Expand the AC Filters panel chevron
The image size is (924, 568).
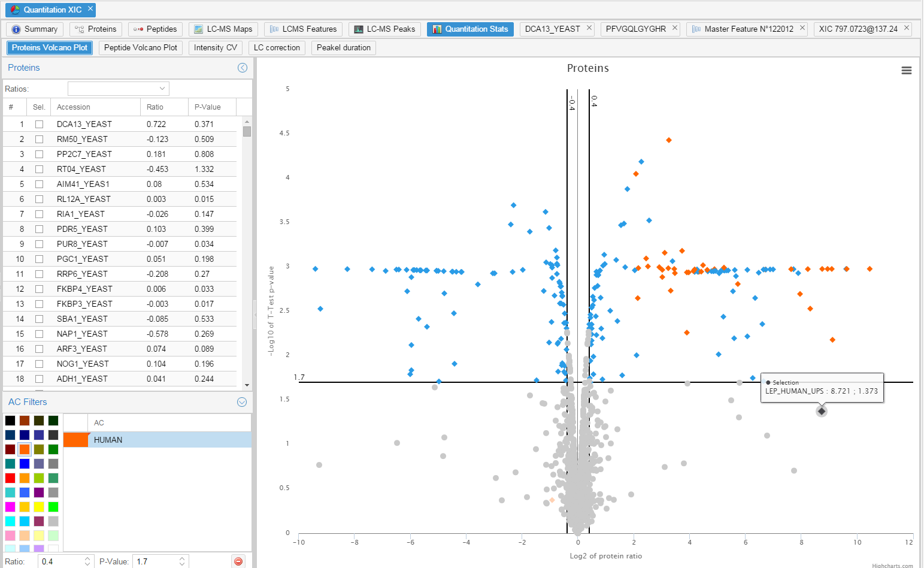click(242, 402)
